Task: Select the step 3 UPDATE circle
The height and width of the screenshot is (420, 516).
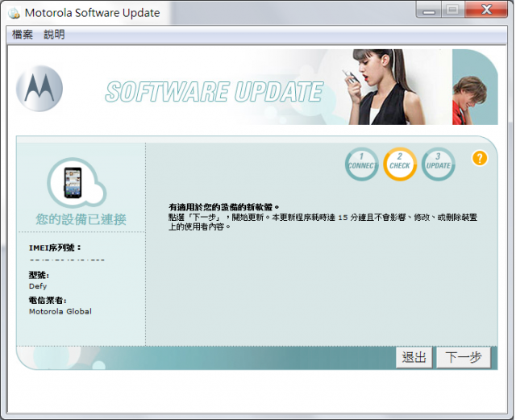Action: click(x=438, y=164)
